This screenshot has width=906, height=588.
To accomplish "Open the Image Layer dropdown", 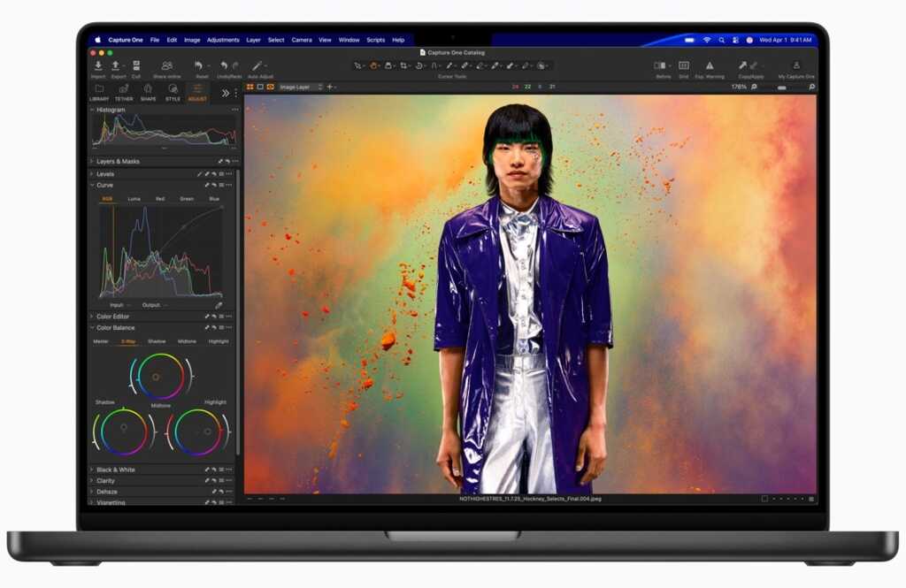I will tap(299, 87).
